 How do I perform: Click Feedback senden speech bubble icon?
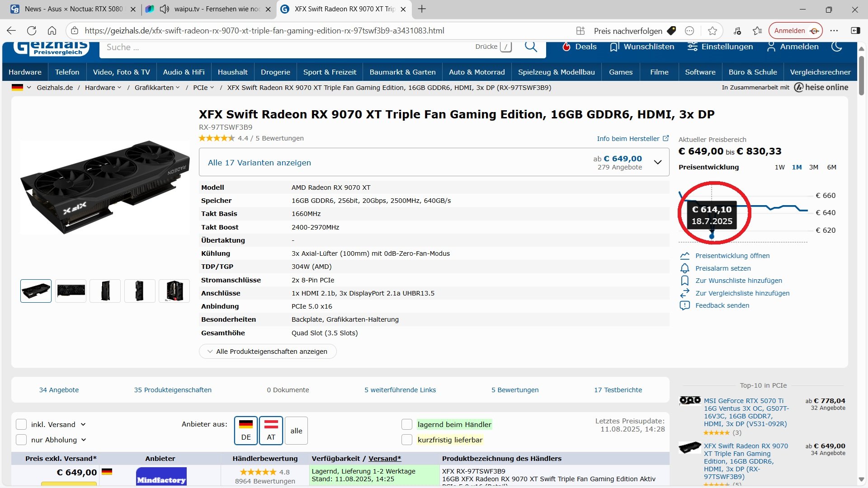pyautogui.click(x=685, y=305)
